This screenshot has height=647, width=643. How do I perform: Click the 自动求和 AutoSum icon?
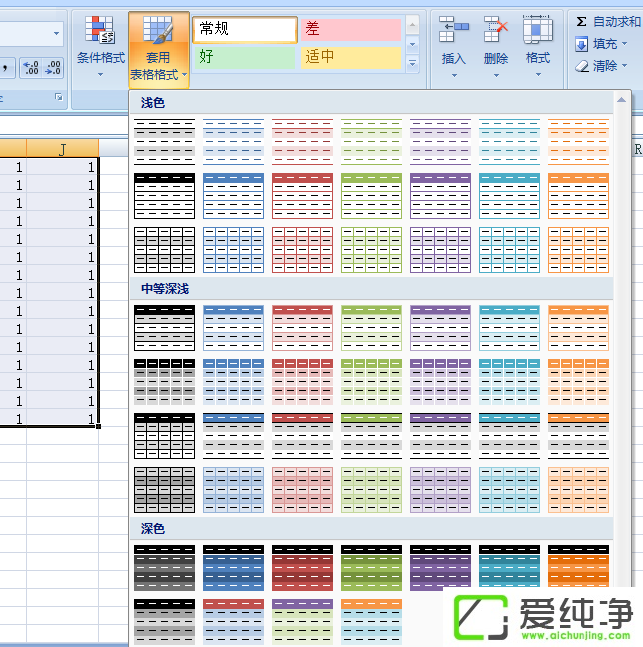click(581, 21)
